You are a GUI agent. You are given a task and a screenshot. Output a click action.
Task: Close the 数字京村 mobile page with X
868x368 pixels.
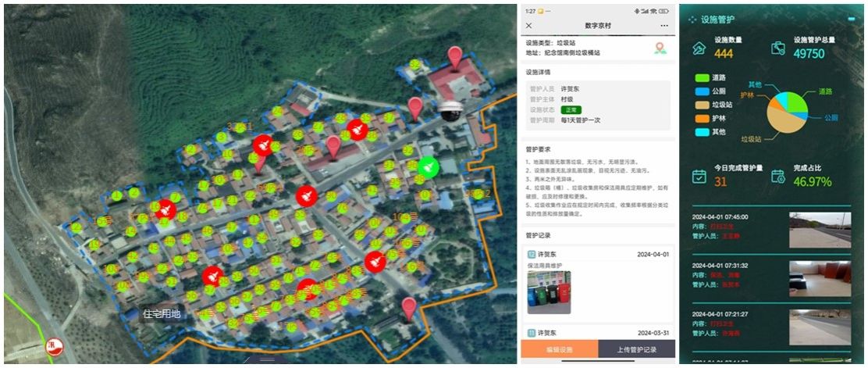pyautogui.click(x=529, y=25)
